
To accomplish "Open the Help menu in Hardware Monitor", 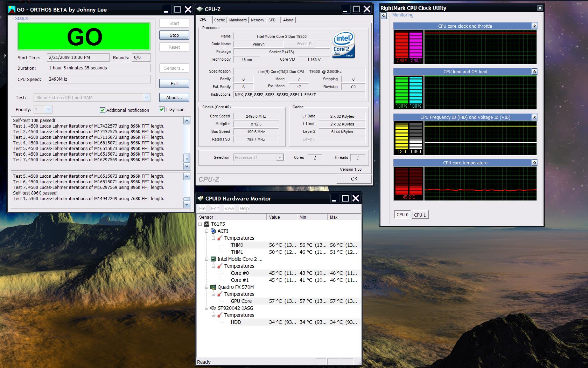I will 244,209.
